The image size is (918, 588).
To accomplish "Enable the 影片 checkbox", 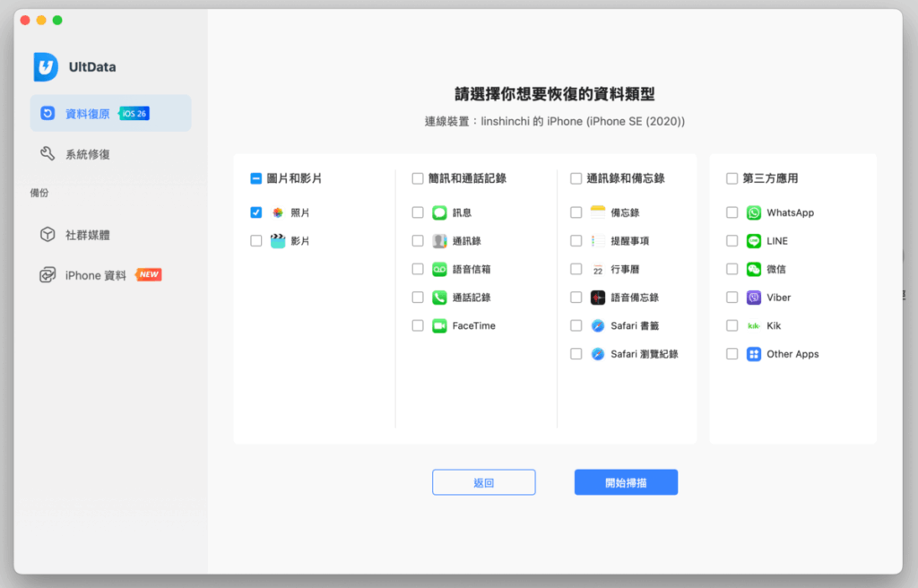I will click(256, 241).
